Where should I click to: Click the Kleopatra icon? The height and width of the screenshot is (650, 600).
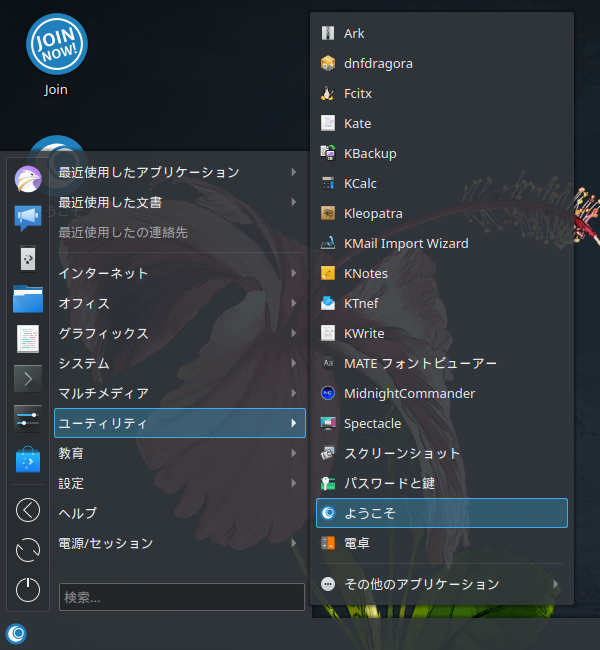(x=328, y=213)
